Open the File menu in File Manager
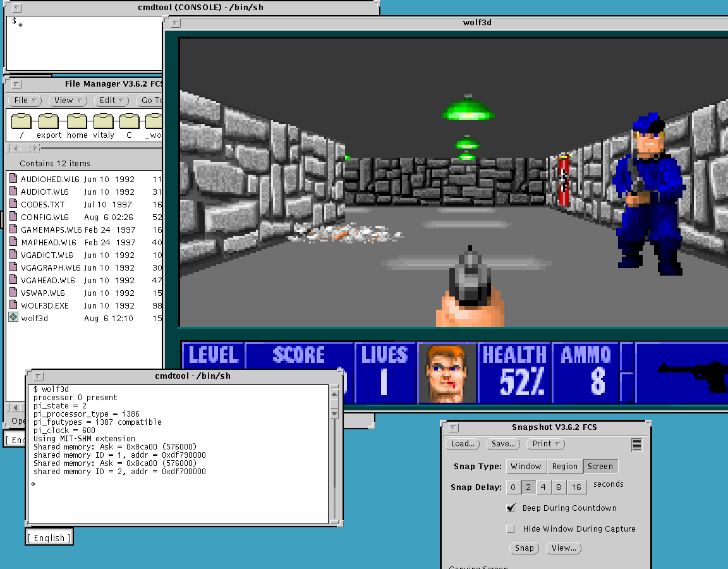The height and width of the screenshot is (569, 728). [x=25, y=101]
